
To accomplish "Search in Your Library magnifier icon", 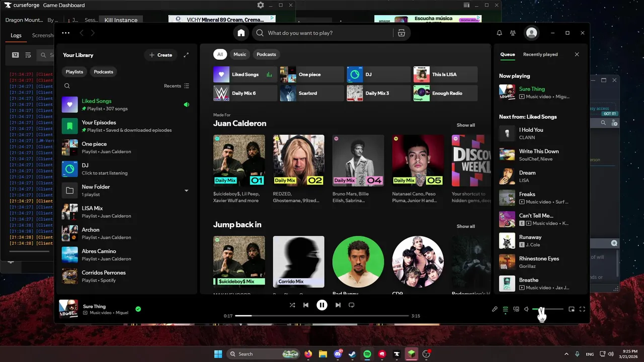I will [x=67, y=86].
